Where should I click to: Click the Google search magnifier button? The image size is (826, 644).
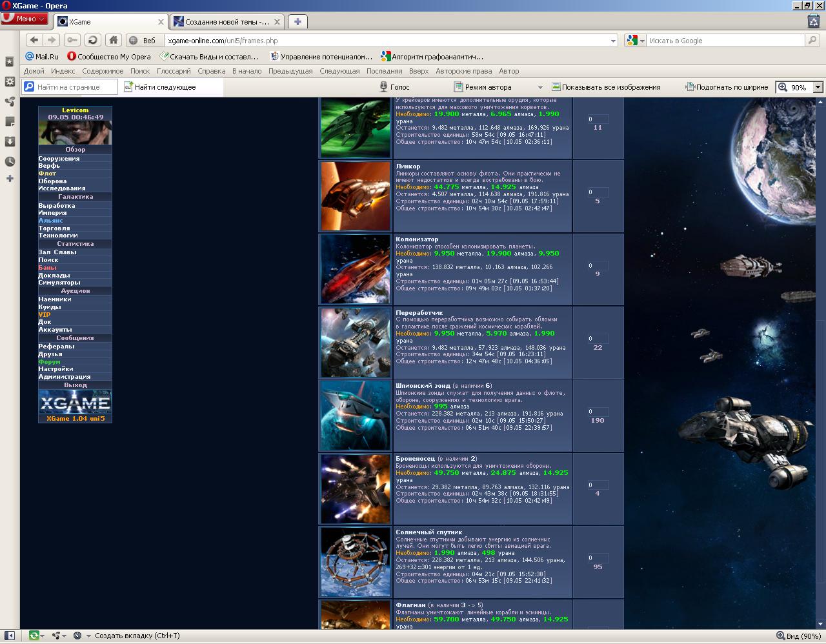click(812, 40)
